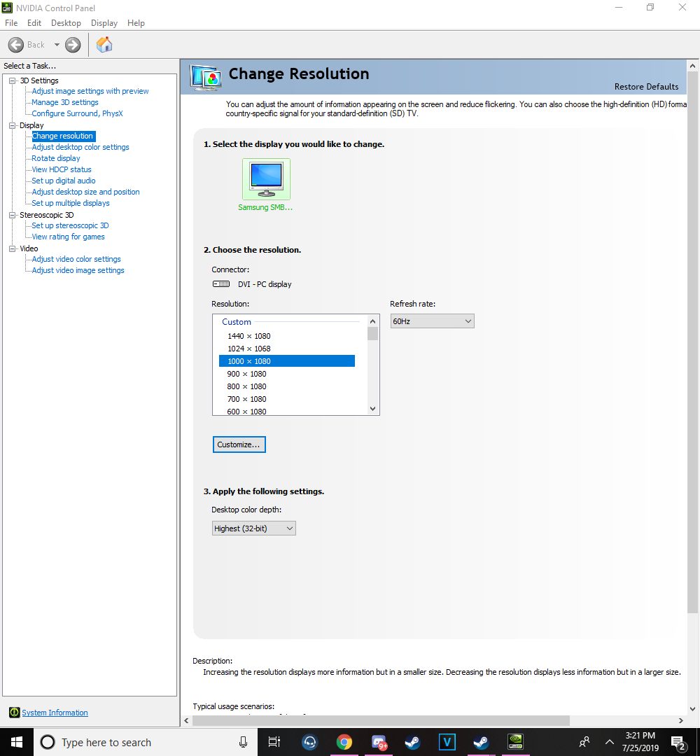Open the Desktop menu
The image size is (700, 756).
pos(66,23)
